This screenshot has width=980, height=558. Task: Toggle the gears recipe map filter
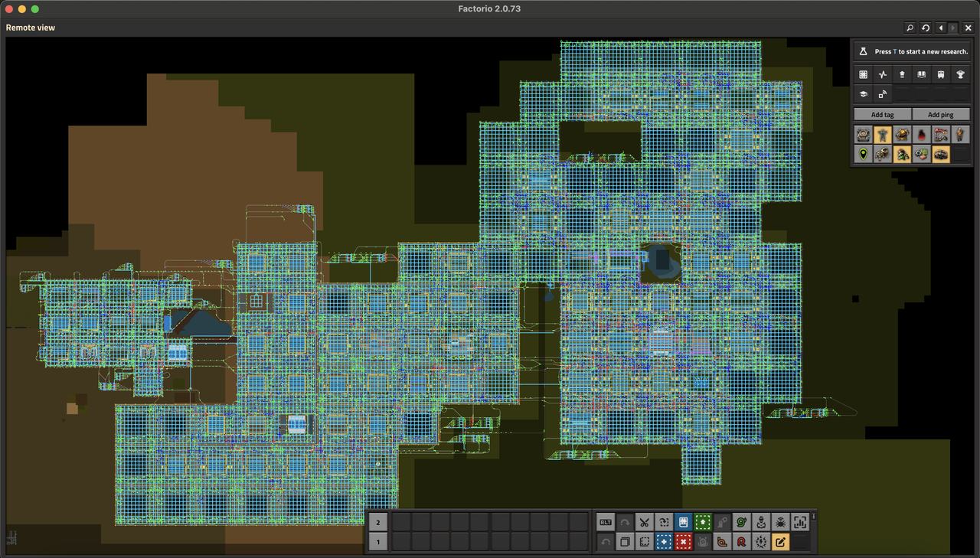[x=922, y=155]
